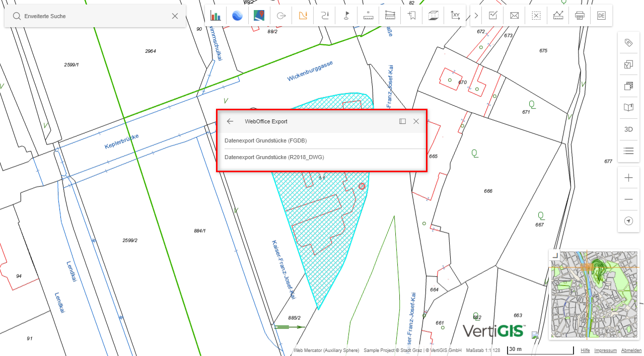Open the send-by-email tool
The image size is (644, 356).
pos(514,15)
